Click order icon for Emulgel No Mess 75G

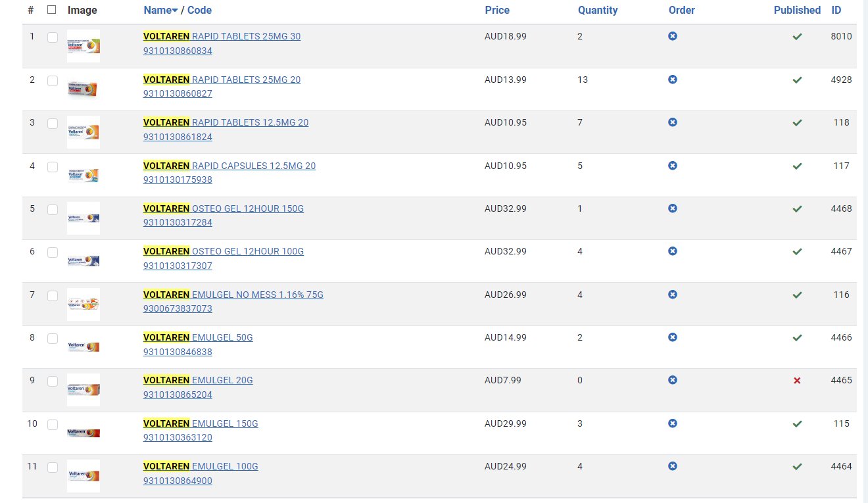pos(672,295)
